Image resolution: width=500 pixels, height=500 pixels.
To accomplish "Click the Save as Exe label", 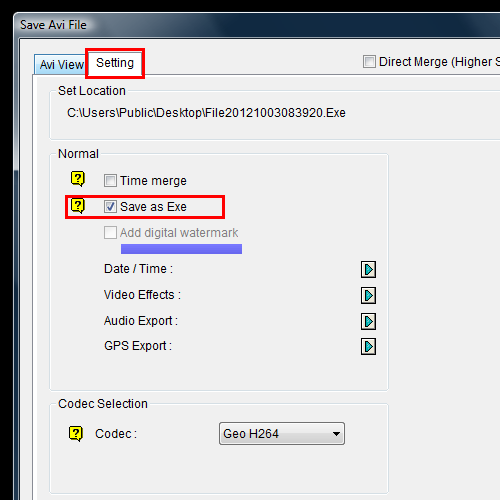I will pyautogui.click(x=153, y=207).
